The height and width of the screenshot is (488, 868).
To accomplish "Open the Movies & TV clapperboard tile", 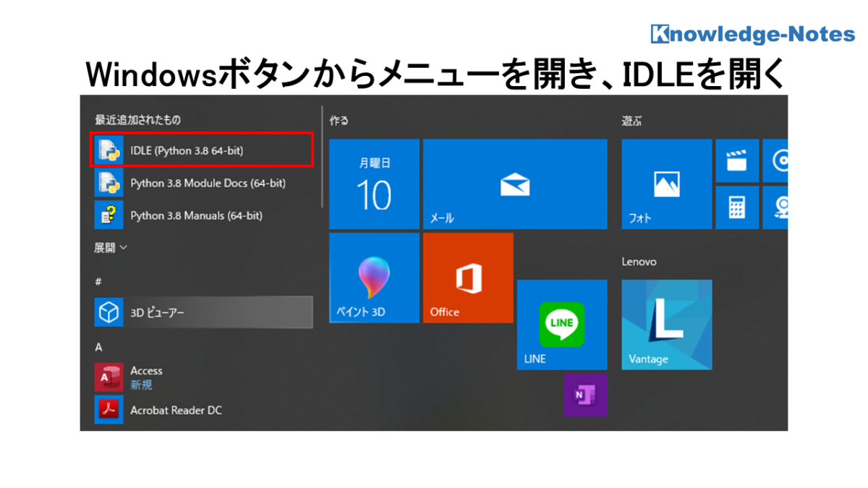I will pos(737,160).
